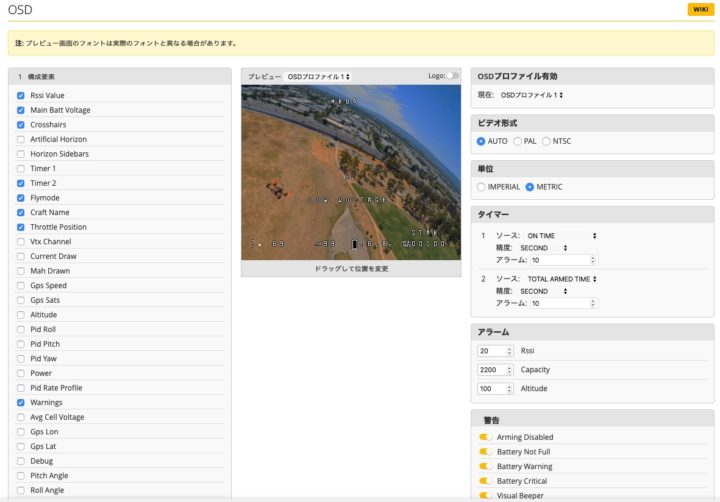Choose IMPERIAL units

point(482,187)
